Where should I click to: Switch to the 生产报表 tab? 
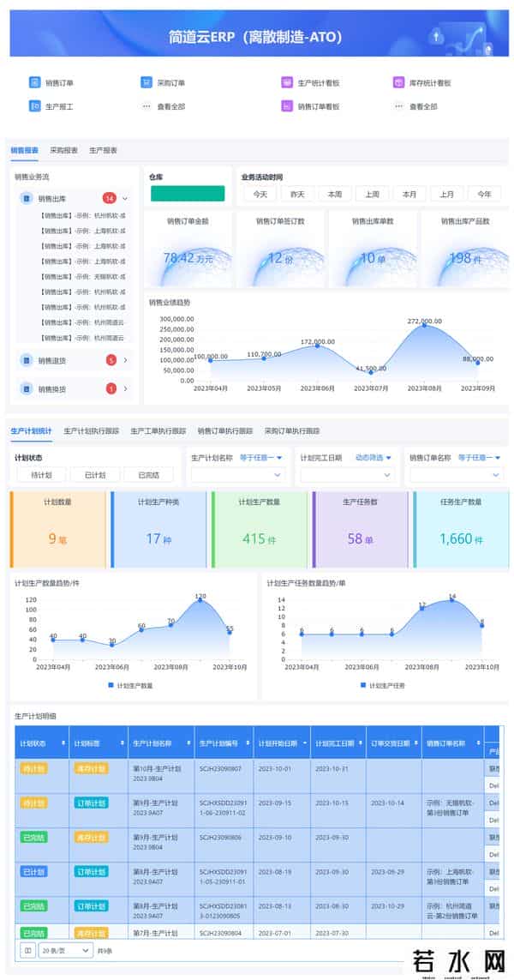pos(103,150)
